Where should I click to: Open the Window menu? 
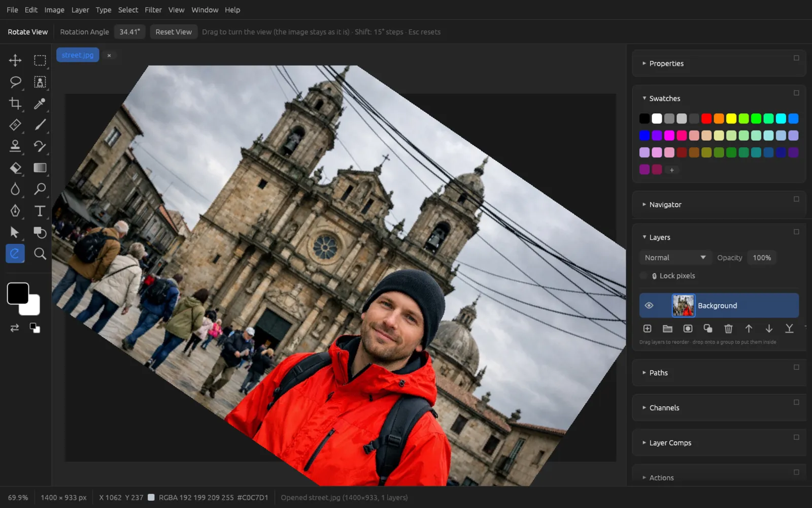pos(205,10)
